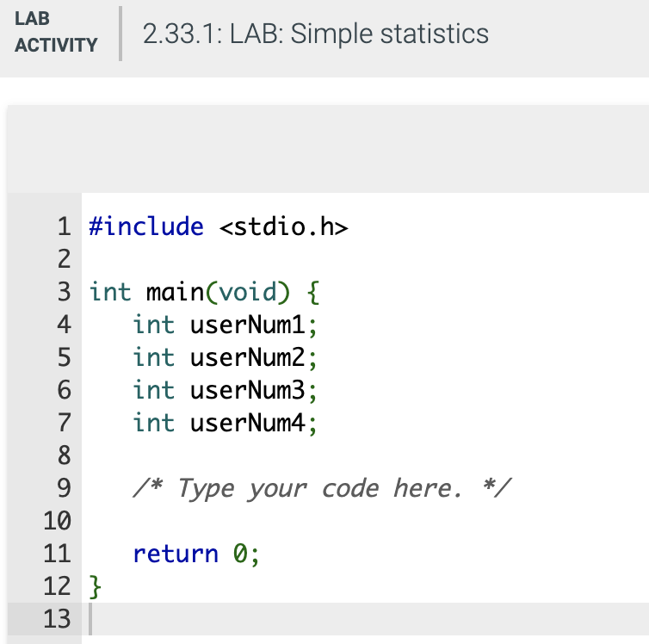This screenshot has height=644, width=649.
Task: Click the 'Type your code here' comment
Action: pos(322,488)
